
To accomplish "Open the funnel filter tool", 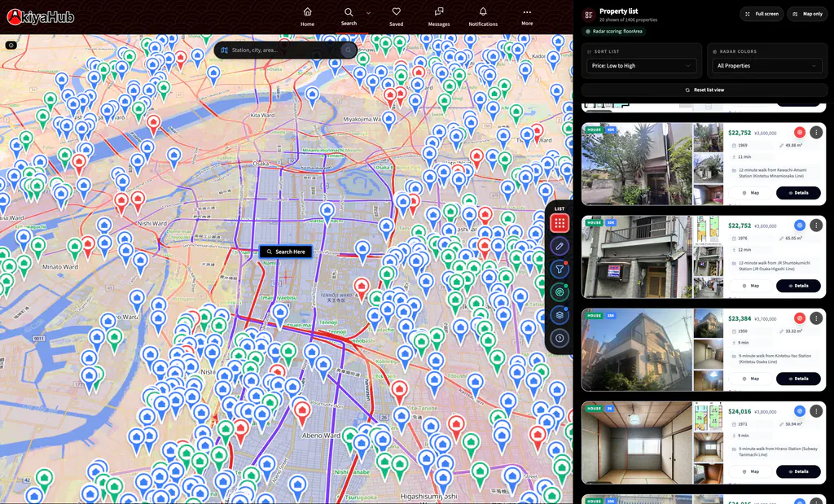I will pyautogui.click(x=559, y=269).
